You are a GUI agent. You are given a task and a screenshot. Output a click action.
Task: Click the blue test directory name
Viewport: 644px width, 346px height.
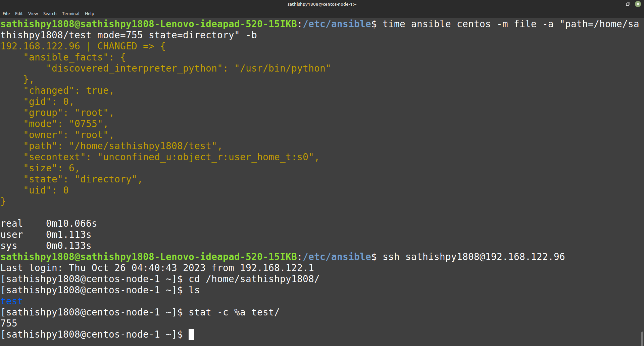(11, 301)
